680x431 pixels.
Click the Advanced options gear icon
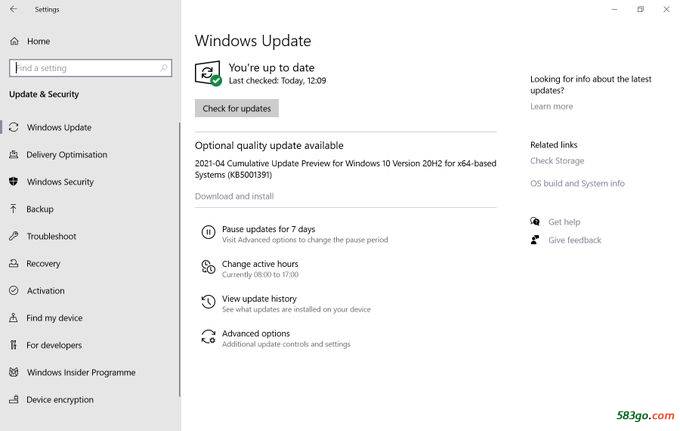(208, 336)
